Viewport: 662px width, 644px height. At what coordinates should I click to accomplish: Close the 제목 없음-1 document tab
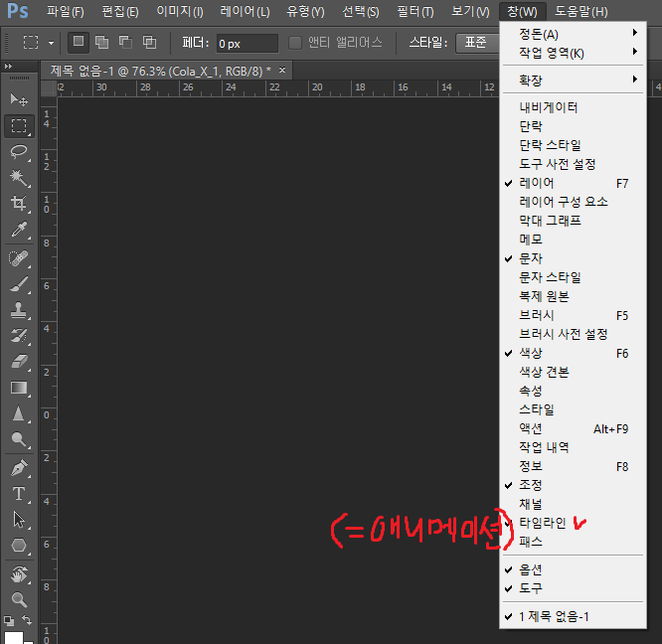(282, 71)
